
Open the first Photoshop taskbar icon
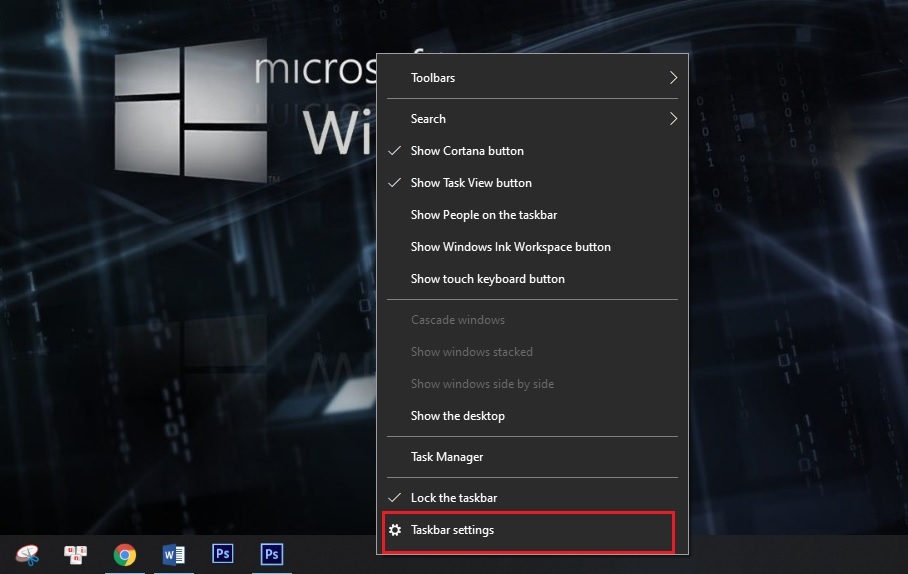(222, 554)
